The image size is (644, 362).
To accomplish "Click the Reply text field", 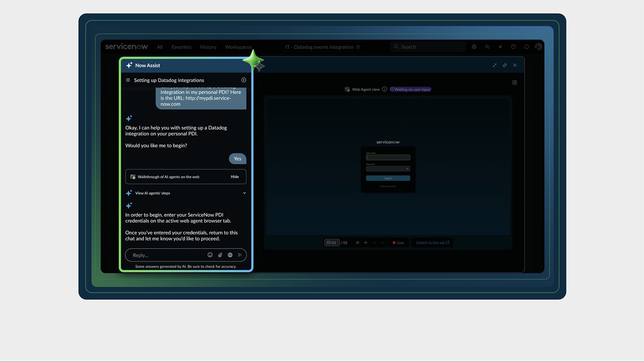I will [x=167, y=255].
